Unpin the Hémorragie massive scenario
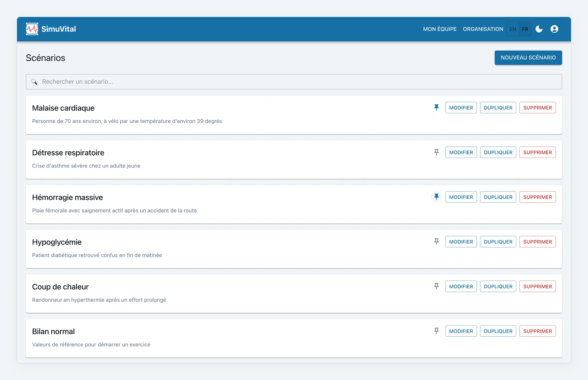The height and width of the screenshot is (380, 588). pos(436,197)
